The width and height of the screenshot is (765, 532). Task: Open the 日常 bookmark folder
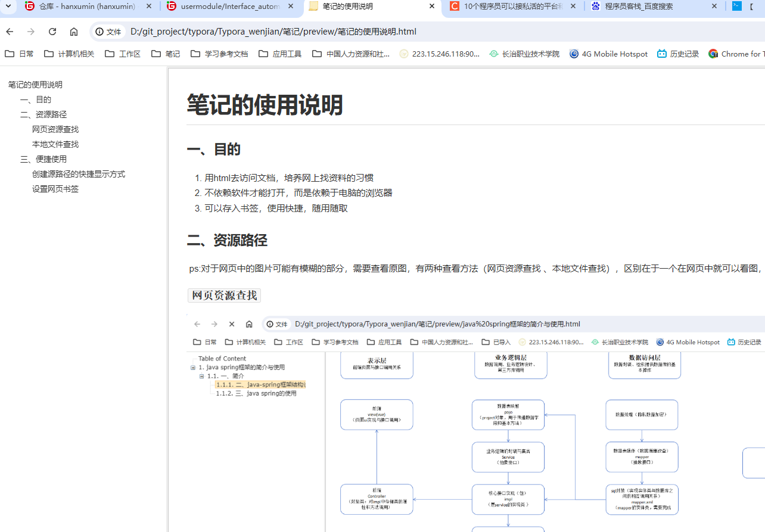20,54
